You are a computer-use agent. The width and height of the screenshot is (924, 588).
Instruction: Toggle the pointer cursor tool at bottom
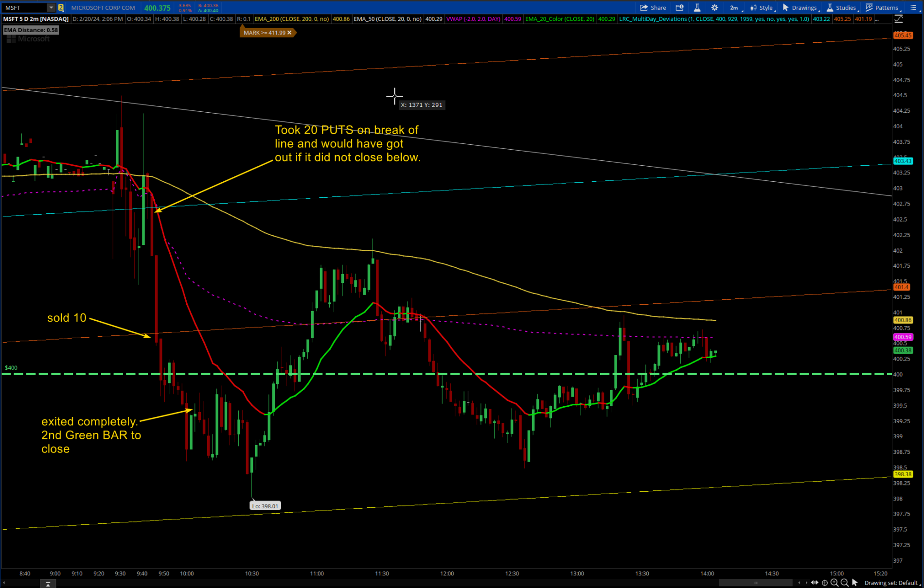855,583
